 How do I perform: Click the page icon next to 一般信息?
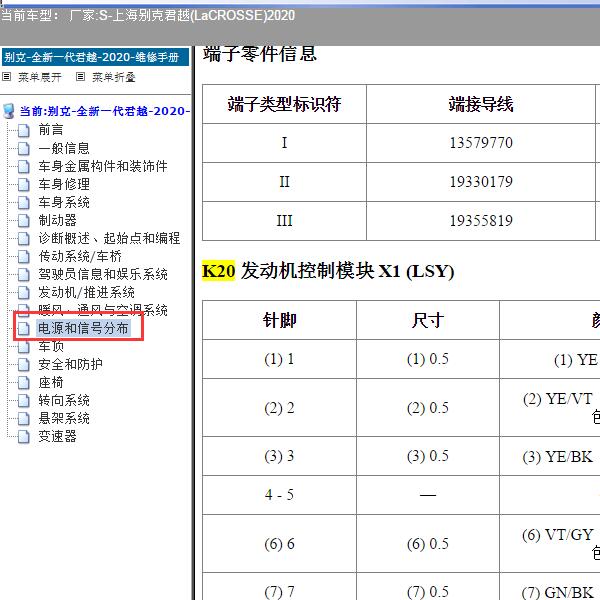tap(24, 148)
